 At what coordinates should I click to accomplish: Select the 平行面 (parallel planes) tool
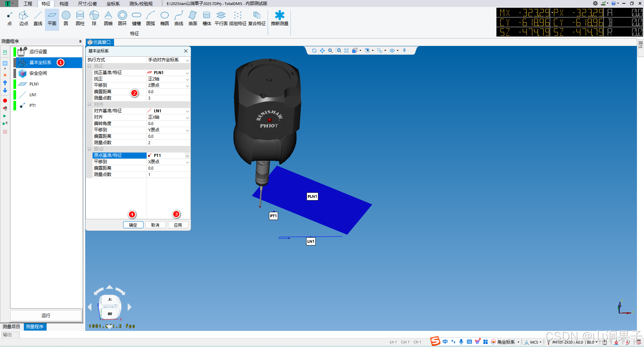[x=221, y=19]
